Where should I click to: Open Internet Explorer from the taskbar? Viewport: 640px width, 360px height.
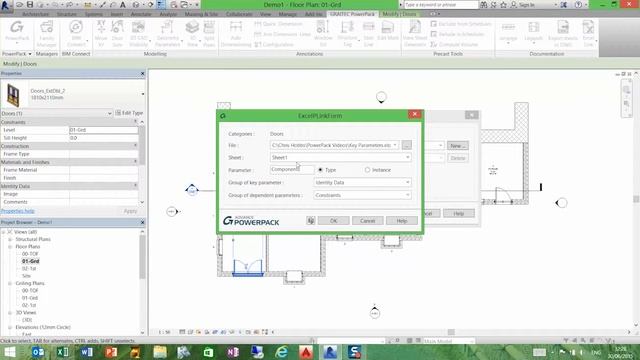[281, 352]
